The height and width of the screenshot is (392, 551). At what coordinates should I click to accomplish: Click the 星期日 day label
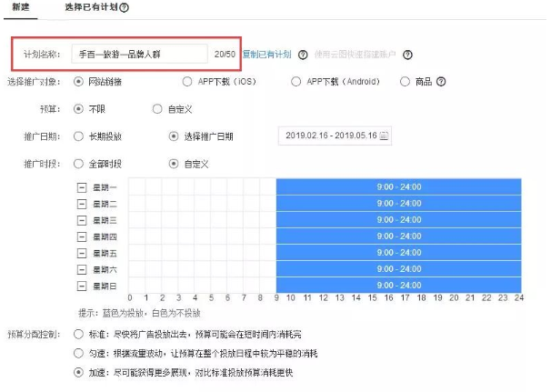click(x=105, y=286)
